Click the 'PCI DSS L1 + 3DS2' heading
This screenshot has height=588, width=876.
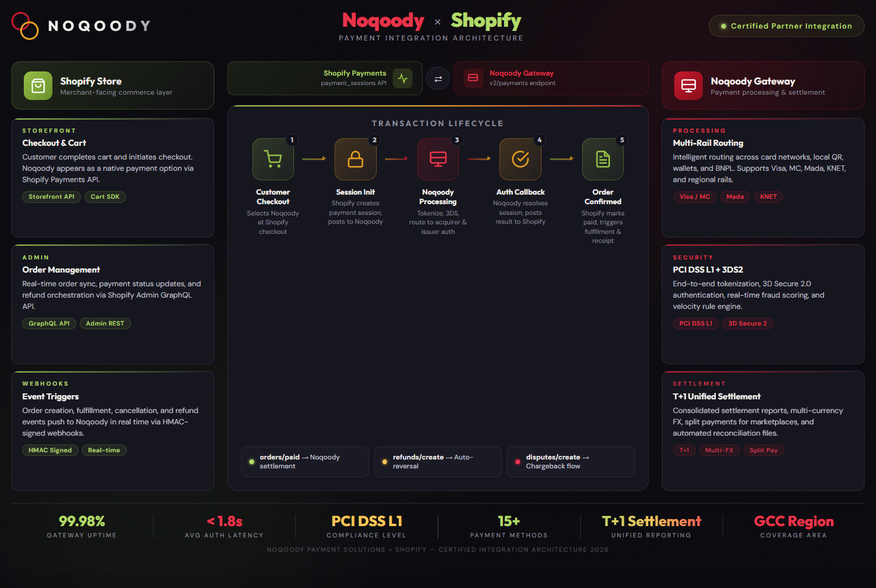[708, 270]
